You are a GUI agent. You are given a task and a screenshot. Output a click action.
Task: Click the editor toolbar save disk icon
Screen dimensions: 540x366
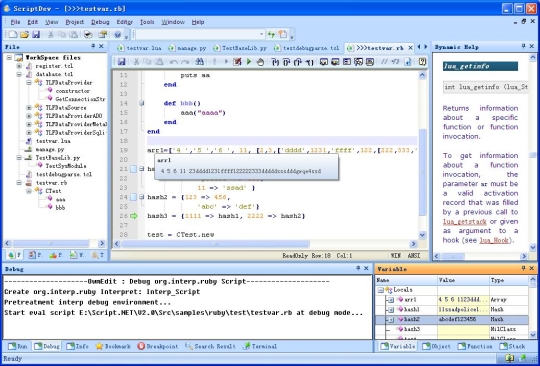tap(121, 62)
